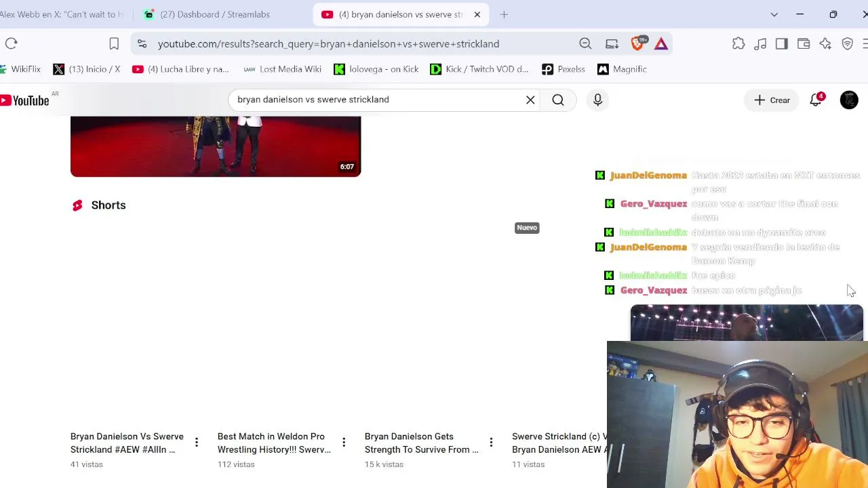Open short Best Match in Weldon Pro Wrestling History
The image size is (868, 488).
pos(274,443)
